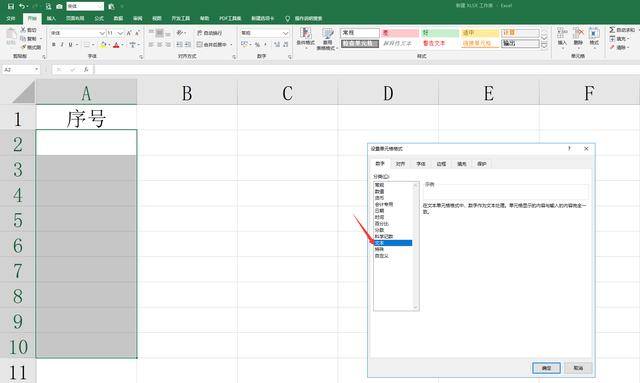This screenshot has height=383, width=640.
Task: Align text to the right
Action: 168,45
